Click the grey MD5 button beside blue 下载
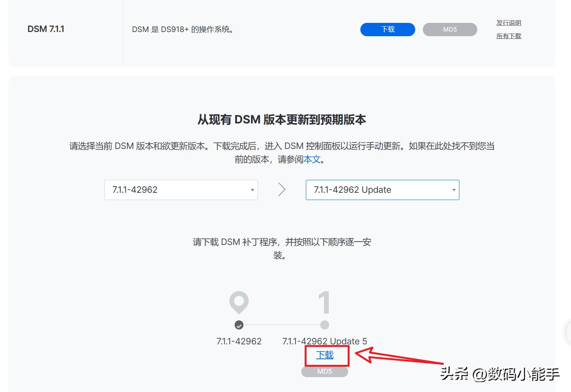 [450, 29]
